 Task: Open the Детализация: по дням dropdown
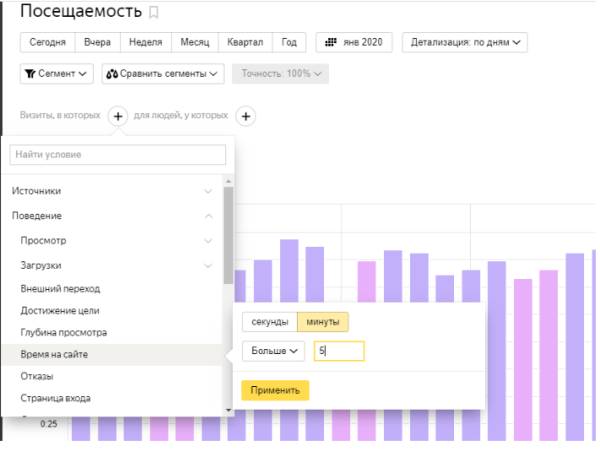[x=465, y=42]
